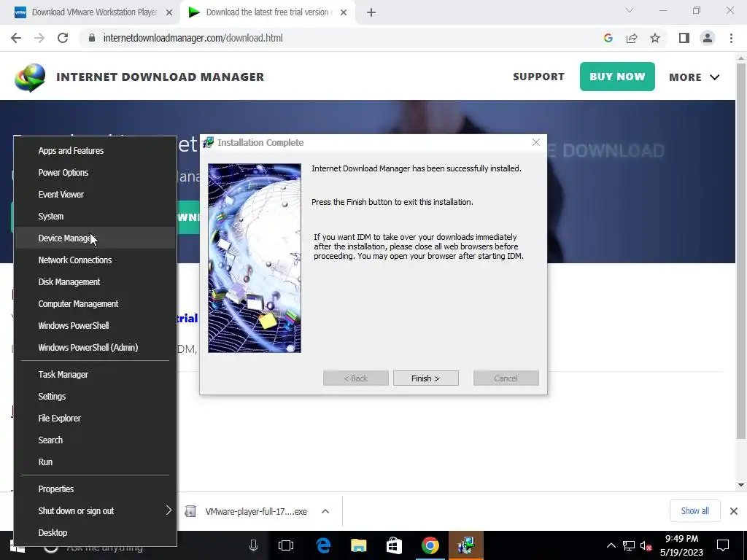Open the SUPPORT page link

click(538, 77)
